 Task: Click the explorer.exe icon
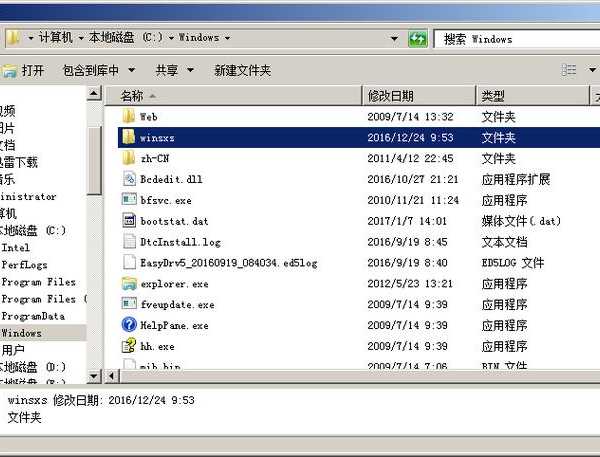click(x=129, y=283)
